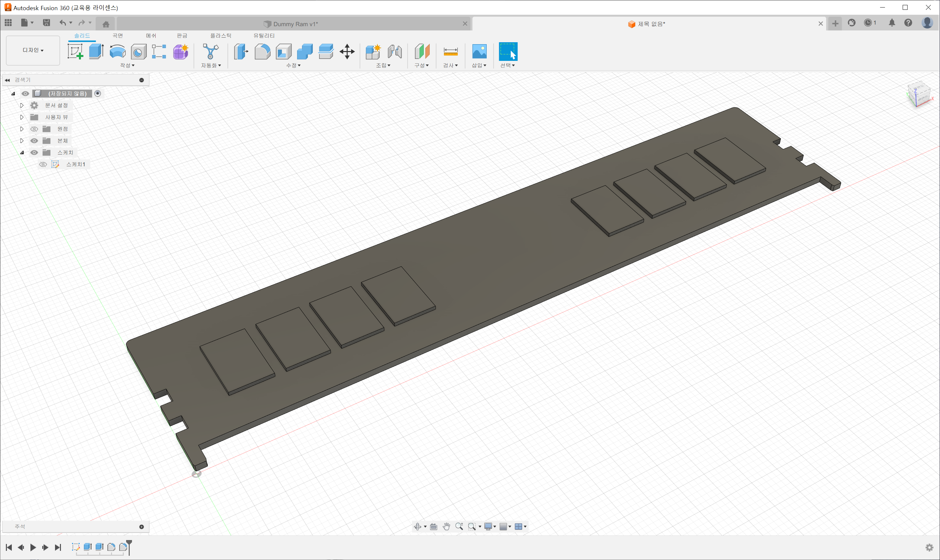Image resolution: width=940 pixels, height=560 pixels.
Task: Select the Create Sketch tool
Action: (75, 51)
